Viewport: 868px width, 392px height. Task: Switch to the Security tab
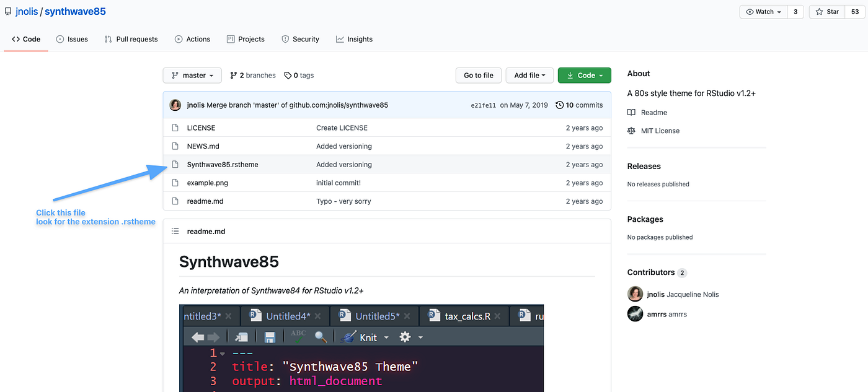(300, 39)
